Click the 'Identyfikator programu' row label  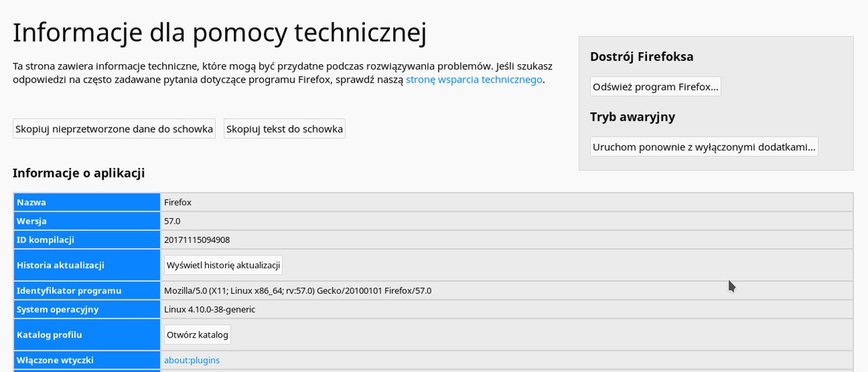[x=87, y=291]
